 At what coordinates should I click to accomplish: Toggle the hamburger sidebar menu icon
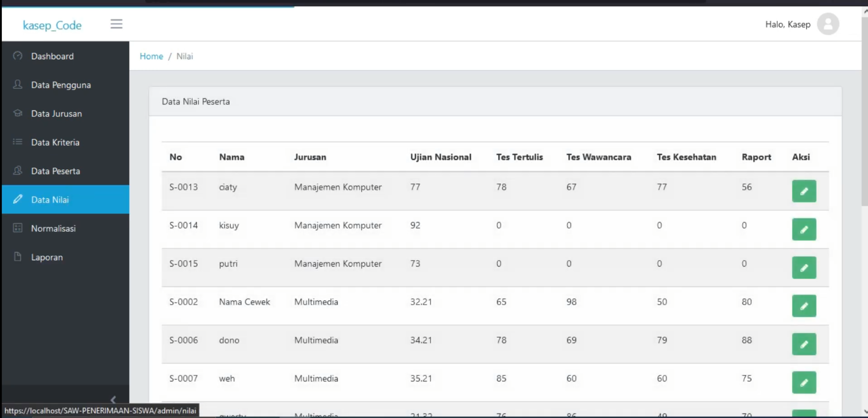pos(116,24)
